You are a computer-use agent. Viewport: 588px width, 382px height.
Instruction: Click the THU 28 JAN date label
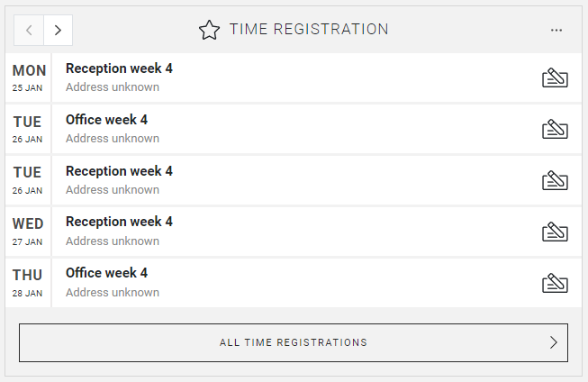(28, 282)
